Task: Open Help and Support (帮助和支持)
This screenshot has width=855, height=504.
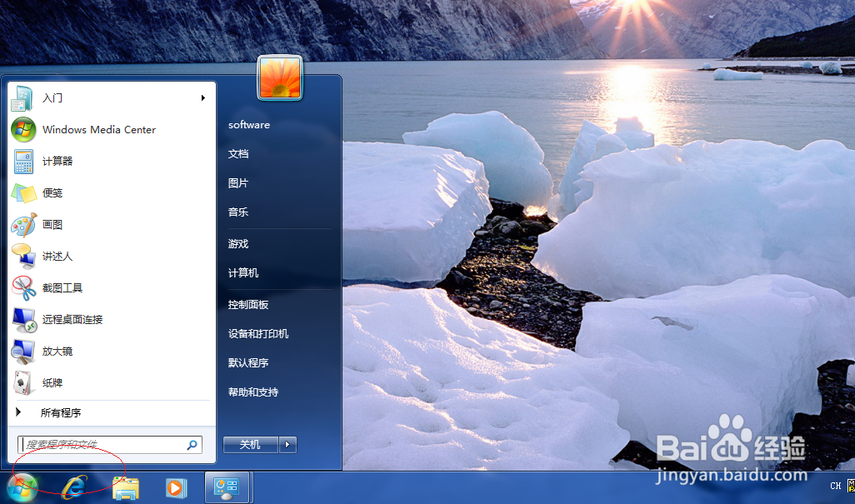Action: point(253,392)
